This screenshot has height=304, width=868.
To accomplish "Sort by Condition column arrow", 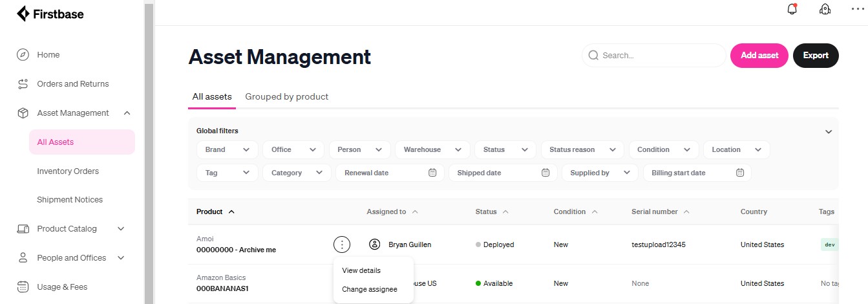I will [595, 212].
